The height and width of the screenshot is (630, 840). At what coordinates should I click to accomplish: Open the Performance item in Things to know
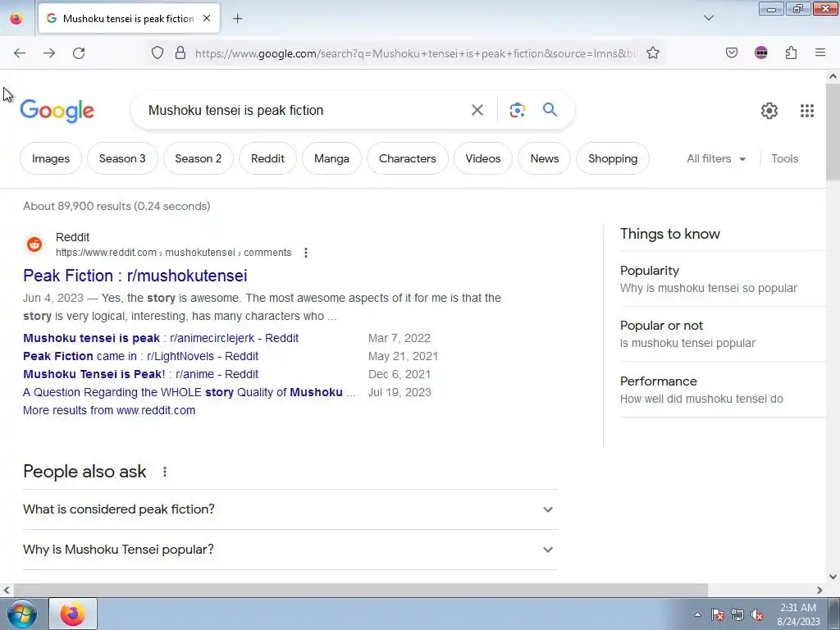[x=723, y=390]
